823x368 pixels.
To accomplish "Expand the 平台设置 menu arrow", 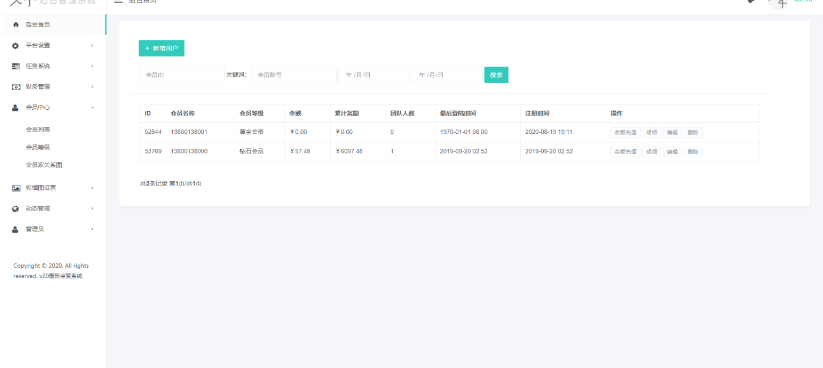I will click(x=92, y=46).
